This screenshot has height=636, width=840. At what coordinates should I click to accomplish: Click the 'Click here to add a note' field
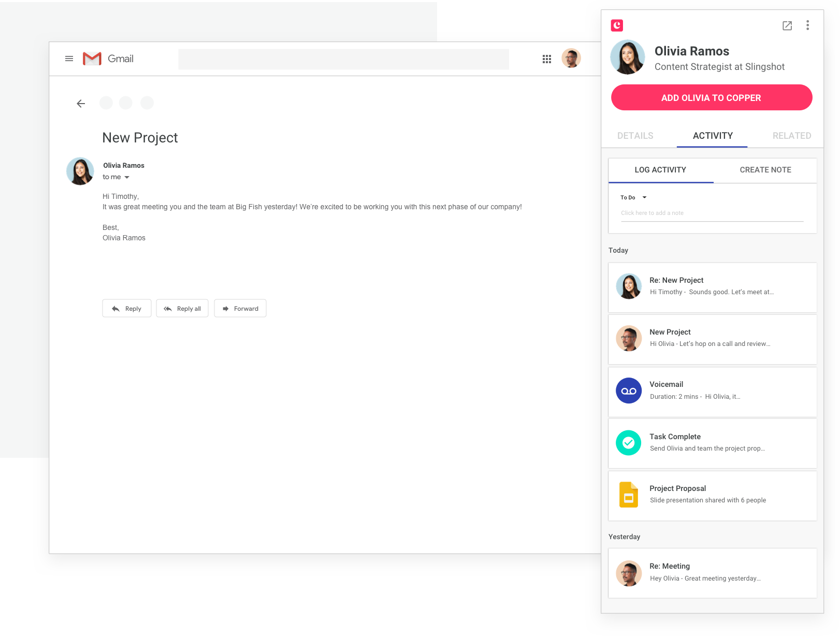point(712,213)
